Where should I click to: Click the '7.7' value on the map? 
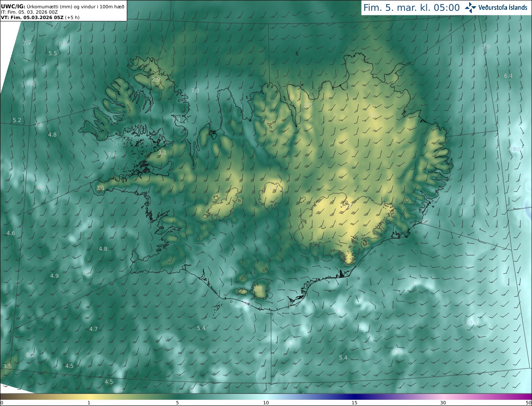(27, 43)
